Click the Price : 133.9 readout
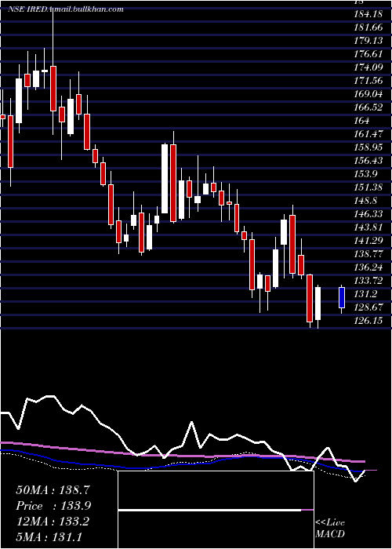This screenshot has height=549, width=392. click(53, 506)
